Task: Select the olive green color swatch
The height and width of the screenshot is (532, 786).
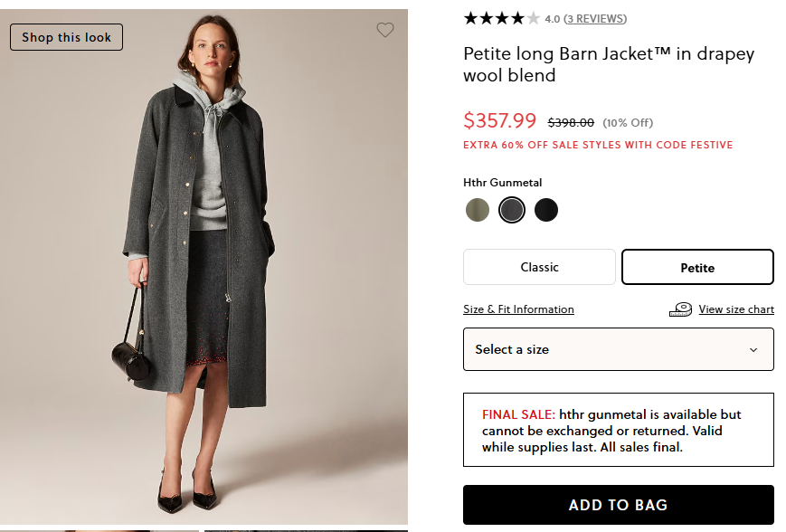Action: click(478, 211)
